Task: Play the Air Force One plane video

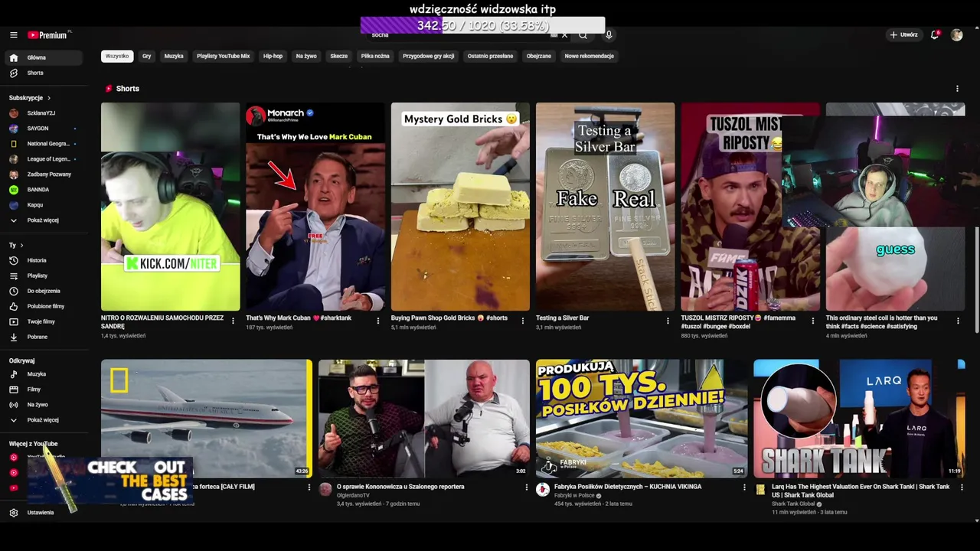Action: [x=207, y=419]
